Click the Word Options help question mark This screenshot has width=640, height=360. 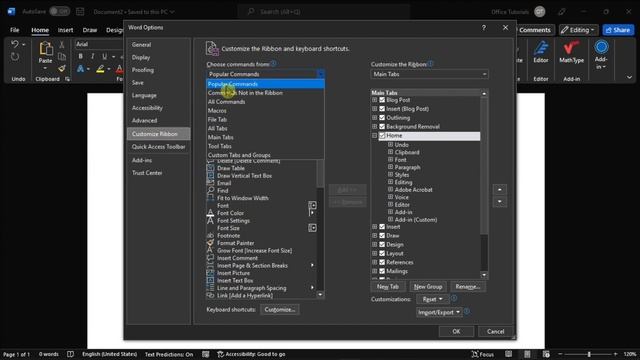click(x=484, y=28)
